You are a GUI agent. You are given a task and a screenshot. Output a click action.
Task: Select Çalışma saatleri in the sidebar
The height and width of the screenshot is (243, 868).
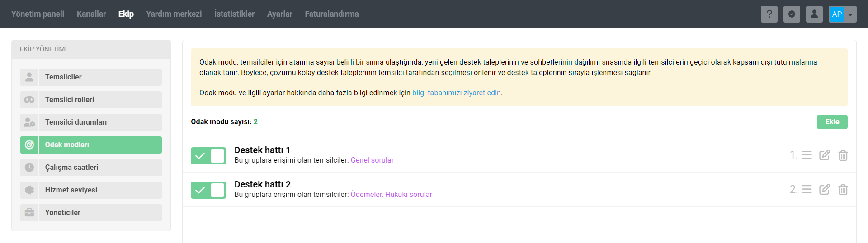[91, 168]
